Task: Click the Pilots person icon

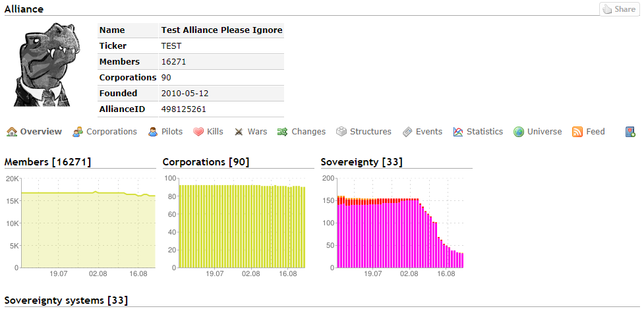Action: click(x=153, y=132)
